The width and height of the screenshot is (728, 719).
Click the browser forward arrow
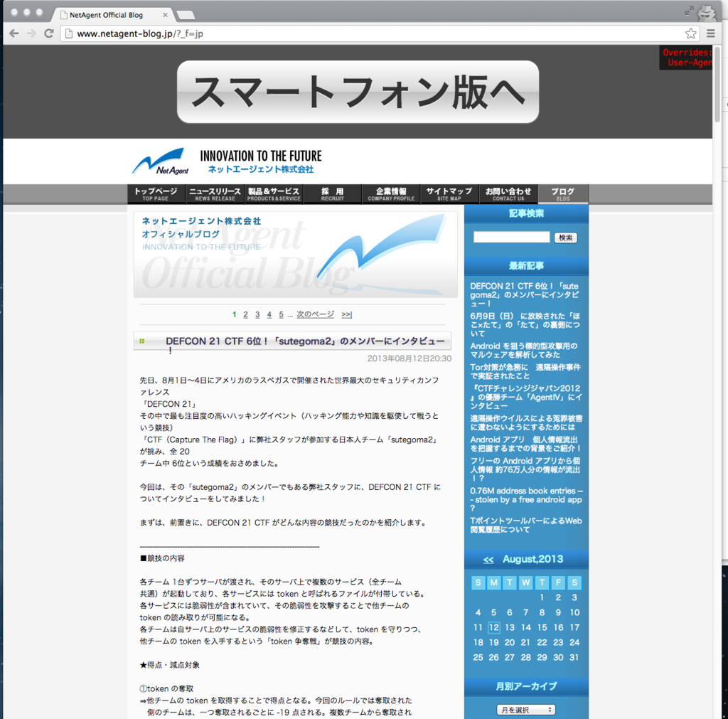click(x=31, y=33)
